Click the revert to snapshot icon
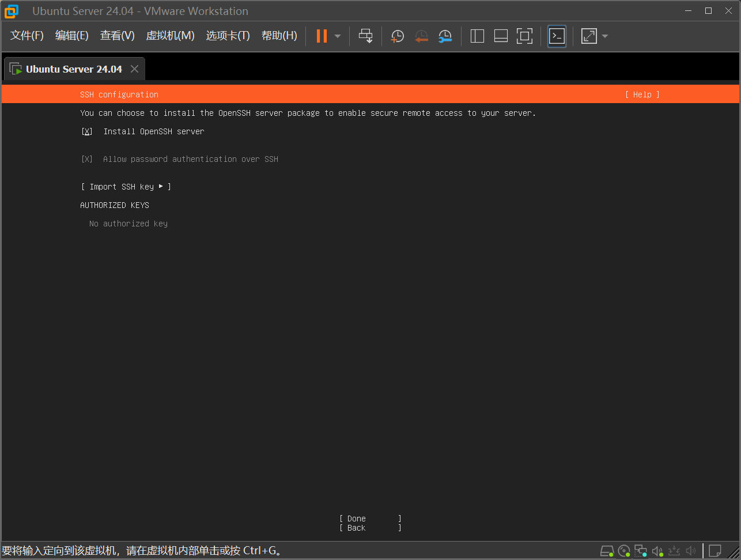Screen dimensions: 741x560 pyautogui.click(x=422, y=36)
